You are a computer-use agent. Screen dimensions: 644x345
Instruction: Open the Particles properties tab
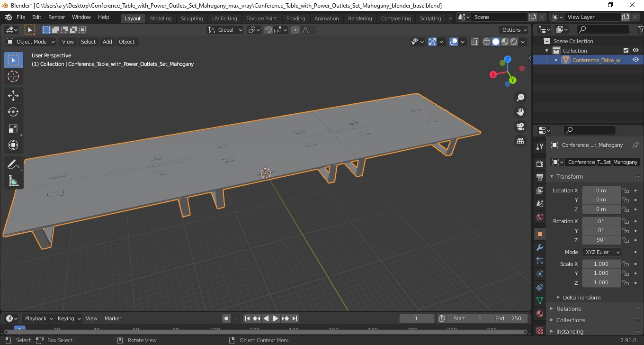pyautogui.click(x=539, y=261)
